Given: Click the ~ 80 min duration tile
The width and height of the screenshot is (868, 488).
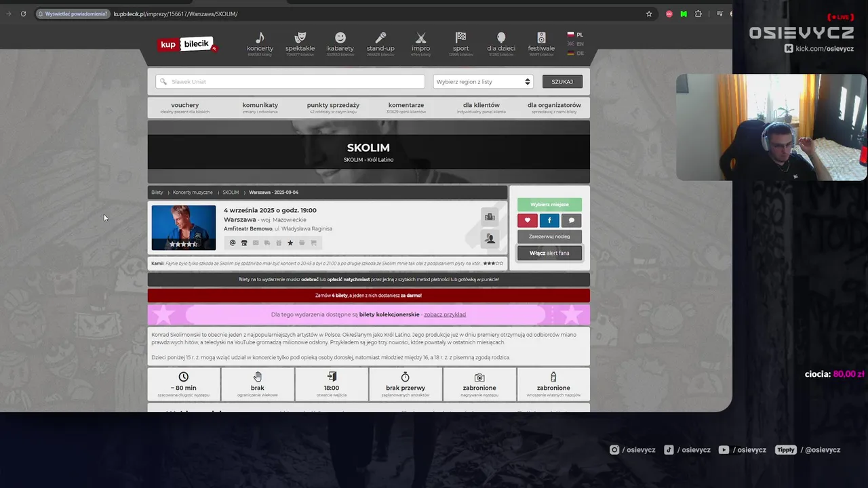Looking at the screenshot, I should 184,384.
